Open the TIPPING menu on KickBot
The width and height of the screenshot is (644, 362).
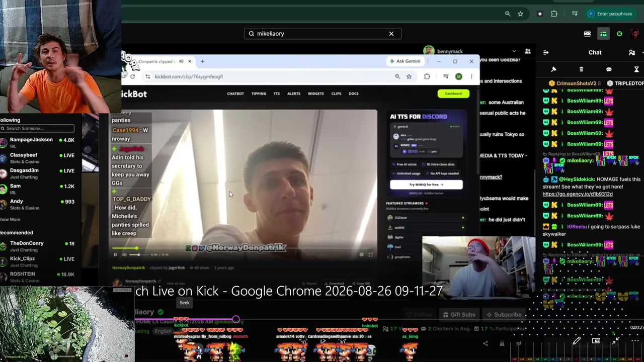point(259,94)
